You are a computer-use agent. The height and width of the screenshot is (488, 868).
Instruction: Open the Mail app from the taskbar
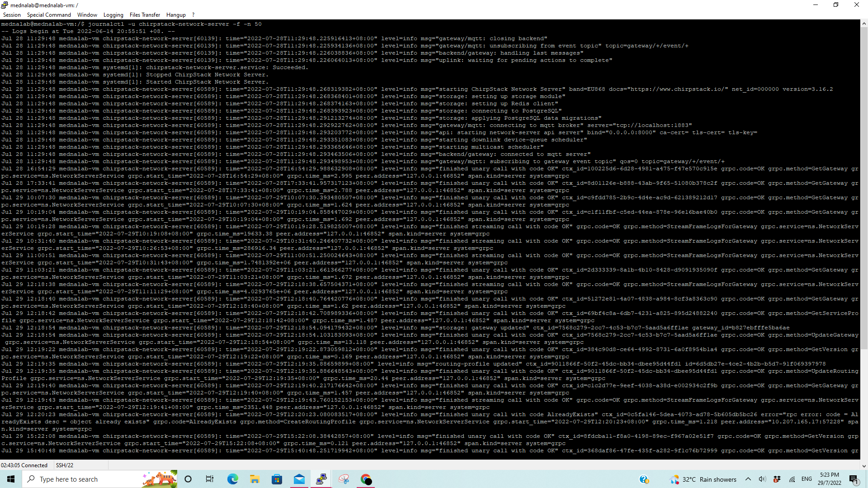click(x=299, y=479)
